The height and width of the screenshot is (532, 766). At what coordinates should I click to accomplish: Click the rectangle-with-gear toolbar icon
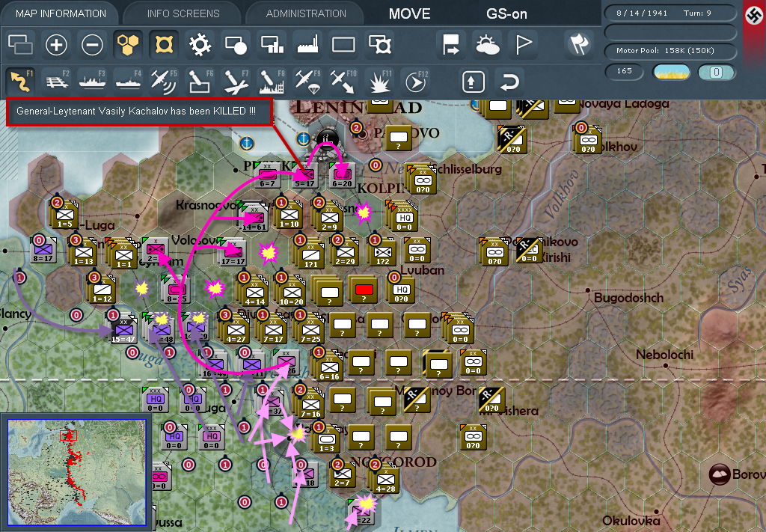(380, 45)
